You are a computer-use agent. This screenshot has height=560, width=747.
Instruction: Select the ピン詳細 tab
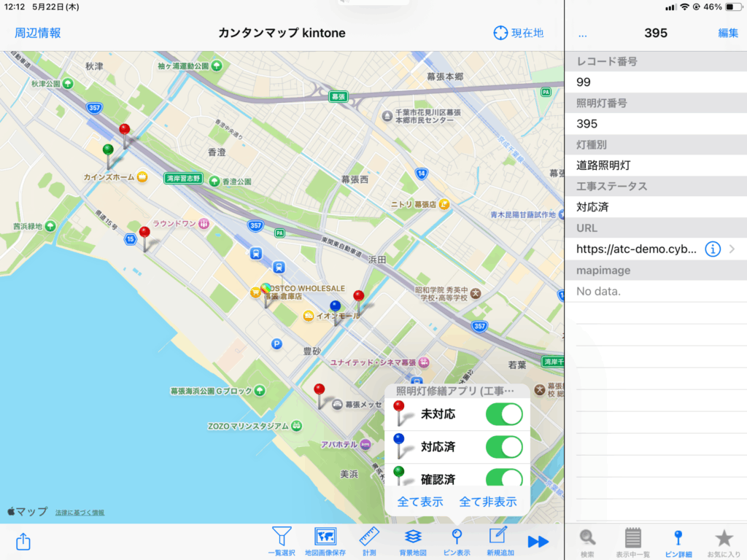click(x=678, y=543)
